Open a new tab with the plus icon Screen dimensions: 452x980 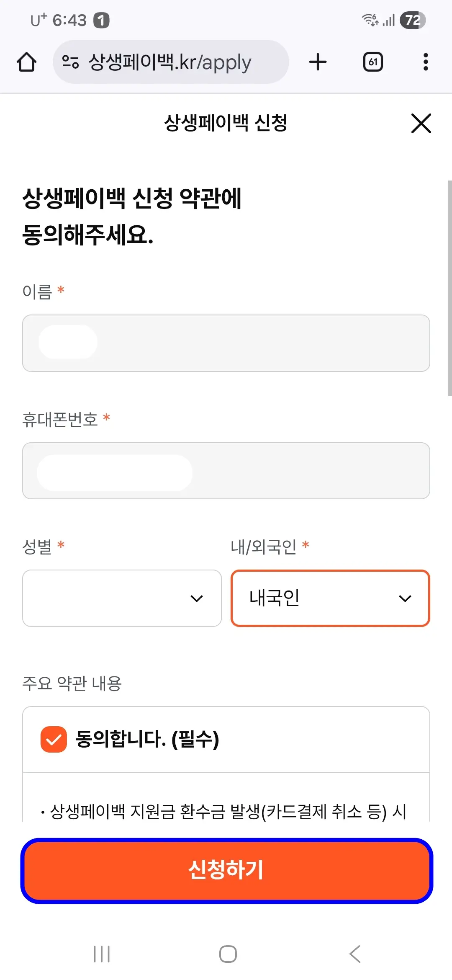coord(318,62)
